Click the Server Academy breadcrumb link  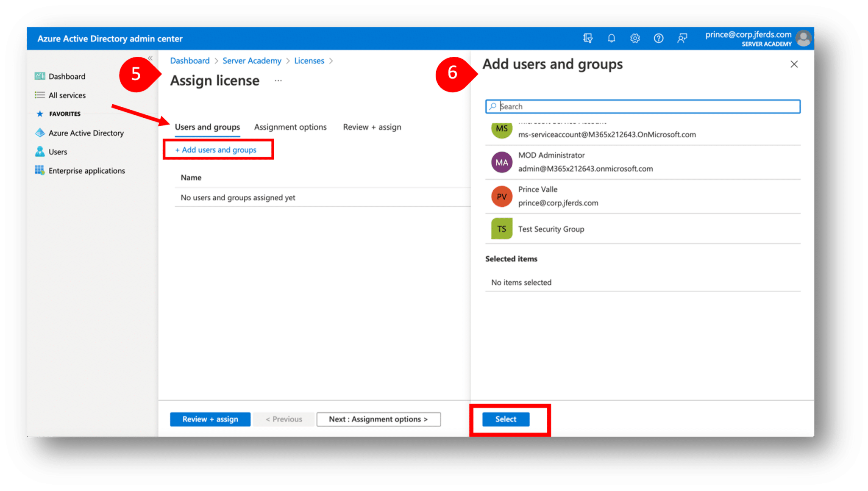coord(252,61)
